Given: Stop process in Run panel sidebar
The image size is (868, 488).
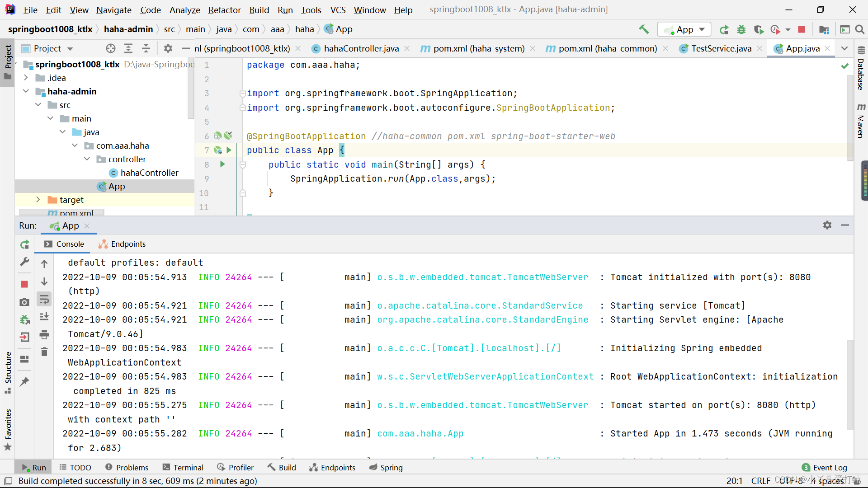Looking at the screenshot, I should tap(25, 284).
